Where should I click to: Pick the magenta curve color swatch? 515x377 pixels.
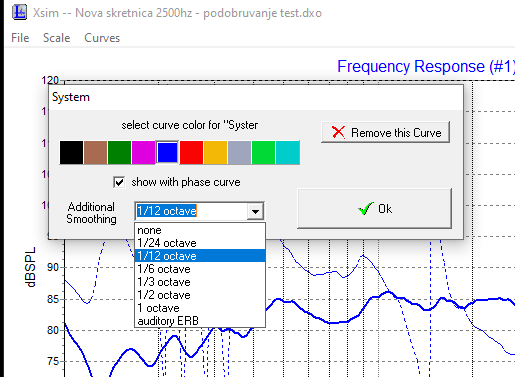pos(143,153)
